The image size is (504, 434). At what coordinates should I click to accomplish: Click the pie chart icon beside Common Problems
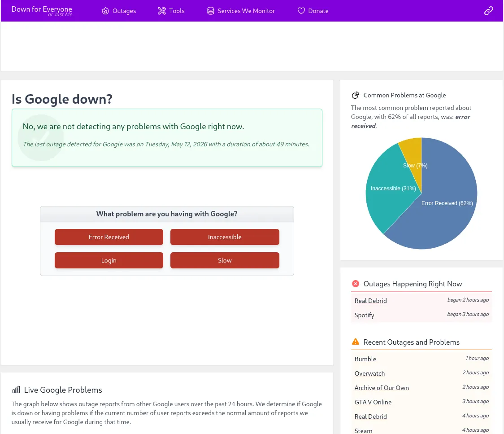click(356, 95)
